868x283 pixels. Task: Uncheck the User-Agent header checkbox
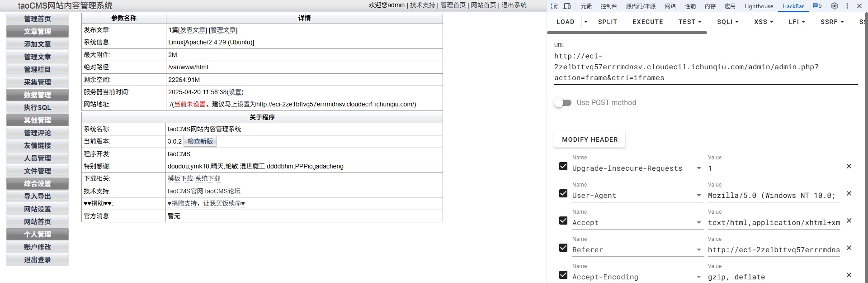[563, 193]
